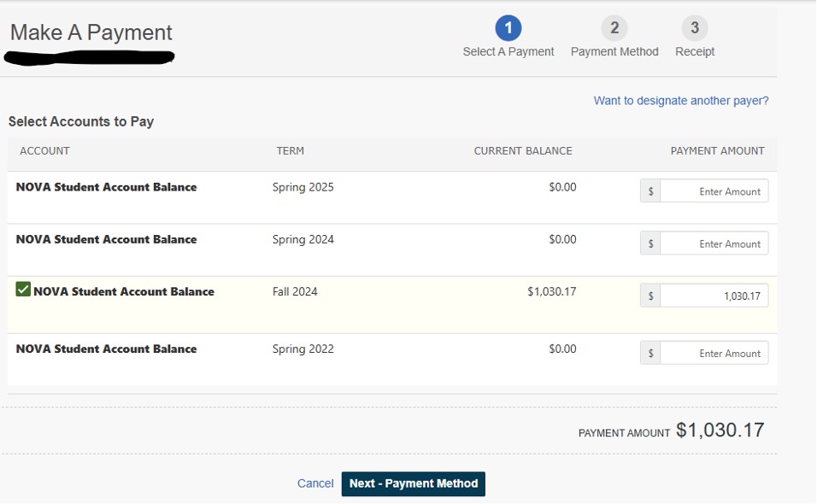Click dollar sign icon in Spring 2024 row

click(650, 243)
